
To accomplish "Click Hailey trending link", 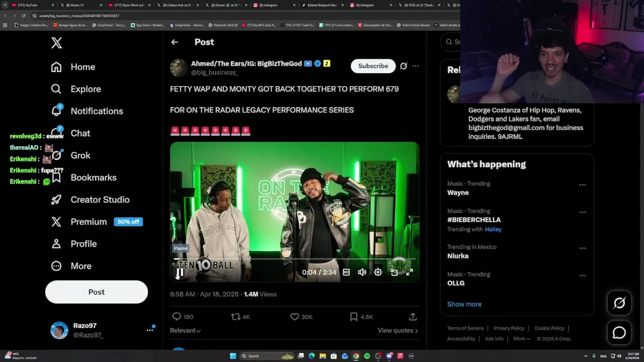I will point(493,229).
